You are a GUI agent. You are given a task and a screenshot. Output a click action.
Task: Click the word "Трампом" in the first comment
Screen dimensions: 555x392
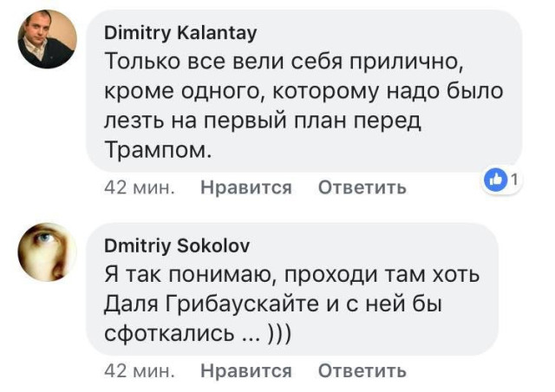(158, 151)
